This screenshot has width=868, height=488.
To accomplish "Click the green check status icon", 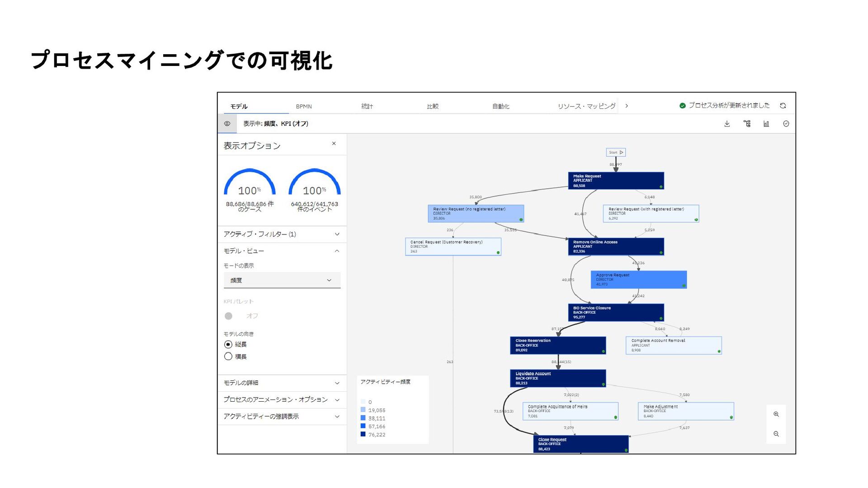I will [683, 106].
